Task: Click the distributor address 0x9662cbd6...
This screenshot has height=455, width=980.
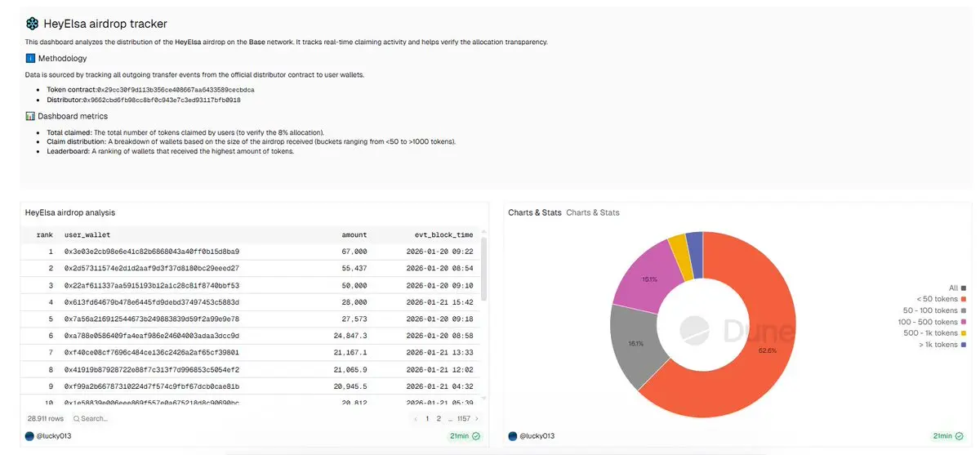Action: (x=162, y=100)
